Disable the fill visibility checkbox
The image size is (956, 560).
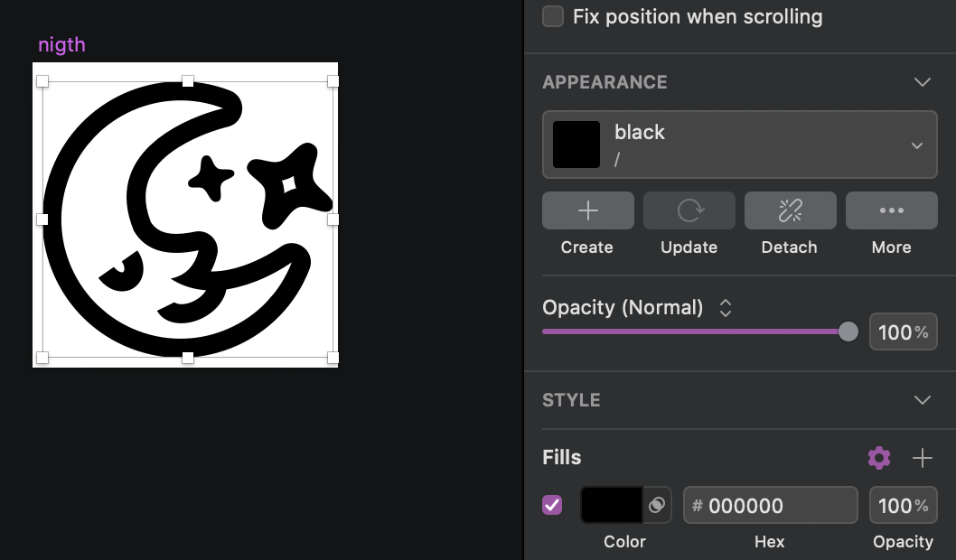pos(552,505)
